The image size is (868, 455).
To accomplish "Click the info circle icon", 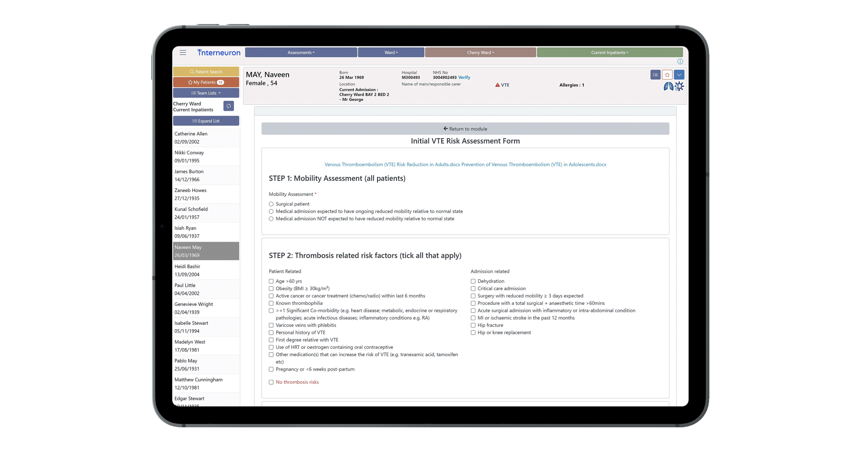I will point(680,61).
